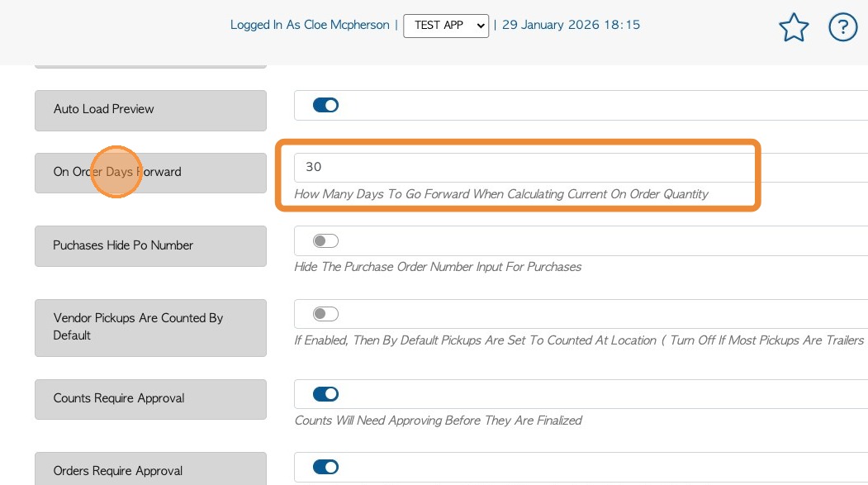This screenshot has width=868, height=485.
Task: Turn on Vendor Pickups Counted By Default
Action: (325, 314)
